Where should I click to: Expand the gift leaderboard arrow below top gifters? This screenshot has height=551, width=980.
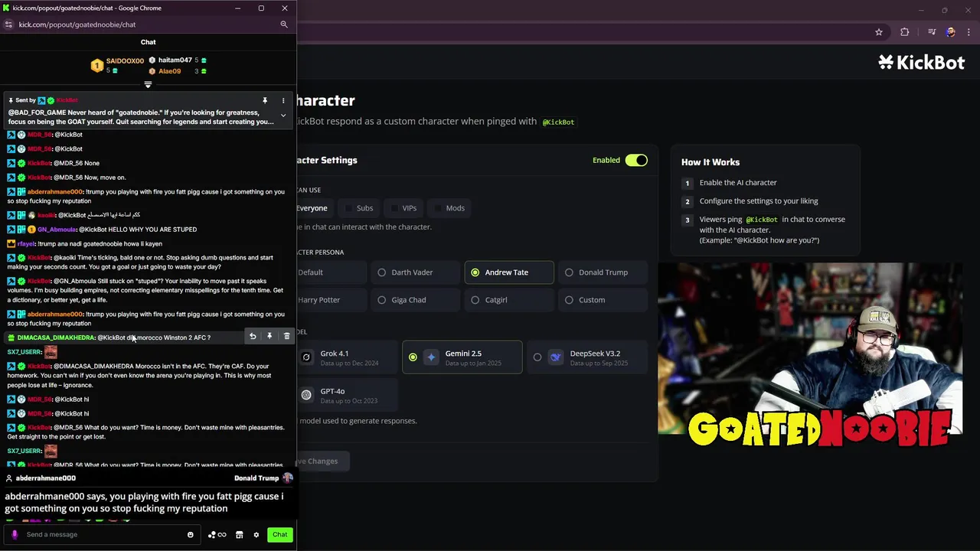148,84
